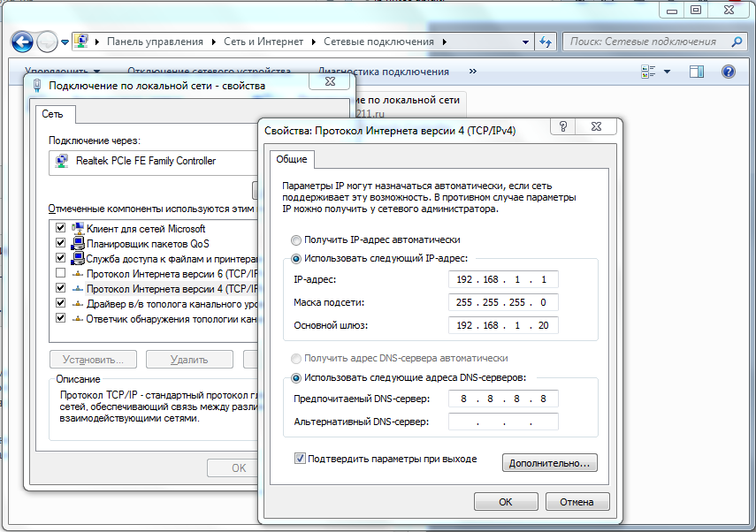This screenshot has height=532, width=756.
Task: Enable Протокол Интернета версии 6 checkbox
Action: pyautogui.click(x=60, y=273)
